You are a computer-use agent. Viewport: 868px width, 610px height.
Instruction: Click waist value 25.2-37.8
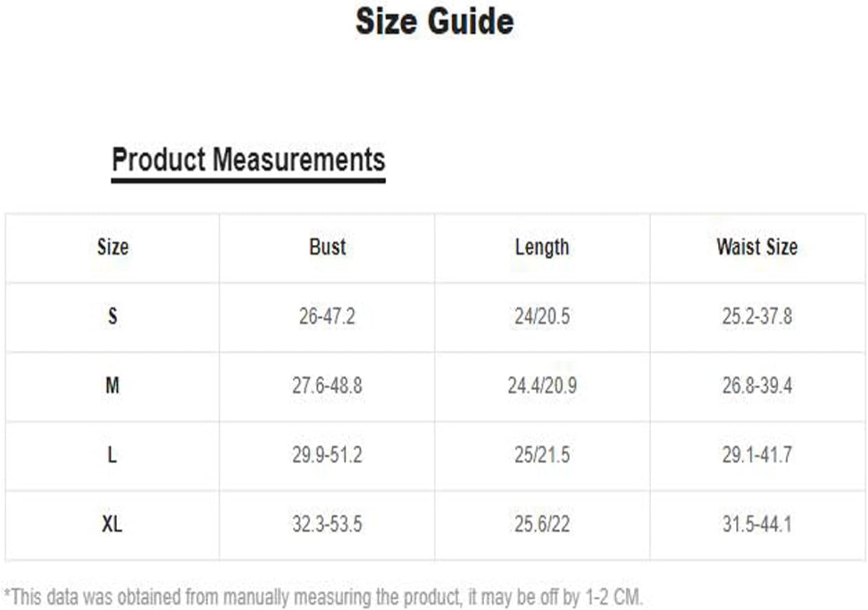tap(757, 317)
